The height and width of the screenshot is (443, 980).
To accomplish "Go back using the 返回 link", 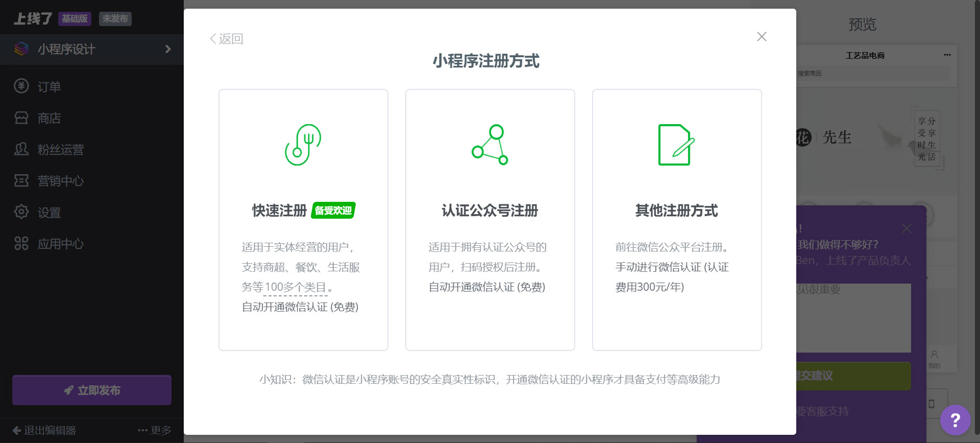I will (x=226, y=39).
